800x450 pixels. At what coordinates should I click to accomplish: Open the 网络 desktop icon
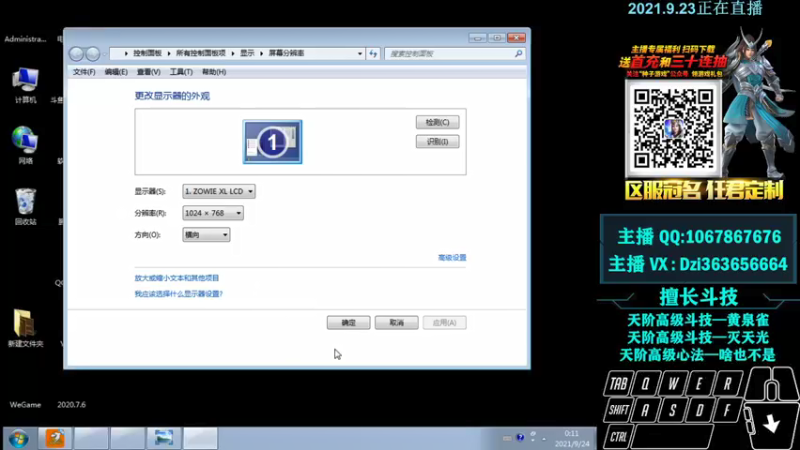pos(25,145)
